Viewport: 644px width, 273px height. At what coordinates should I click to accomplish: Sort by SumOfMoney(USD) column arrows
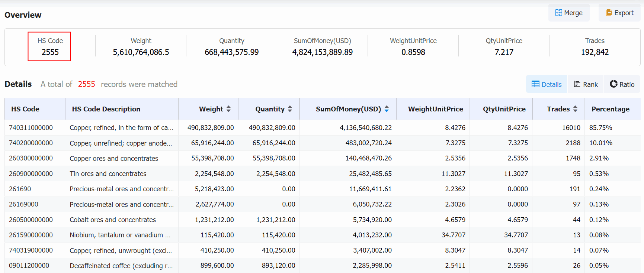coord(387,109)
